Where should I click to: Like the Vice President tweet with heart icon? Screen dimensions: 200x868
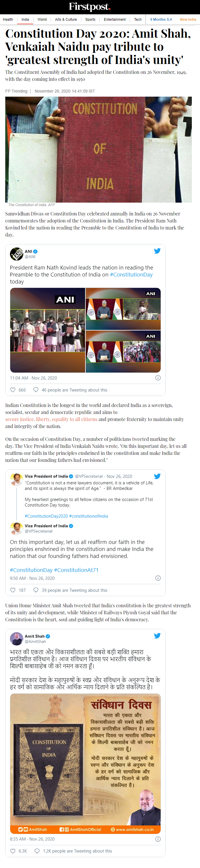pyautogui.click(x=13, y=590)
